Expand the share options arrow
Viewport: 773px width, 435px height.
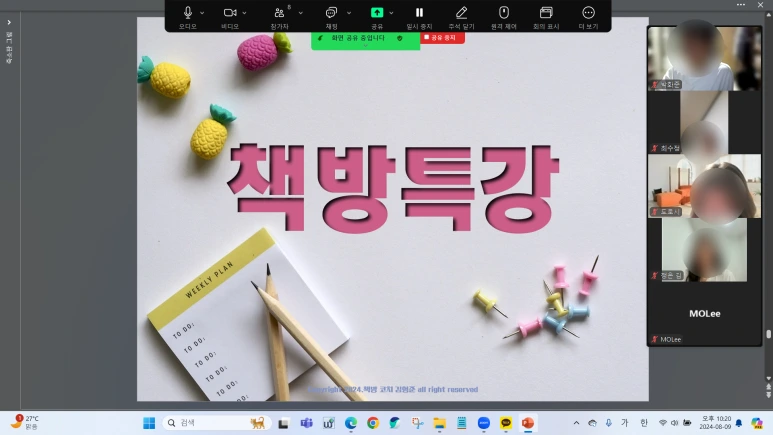pyautogui.click(x=391, y=13)
